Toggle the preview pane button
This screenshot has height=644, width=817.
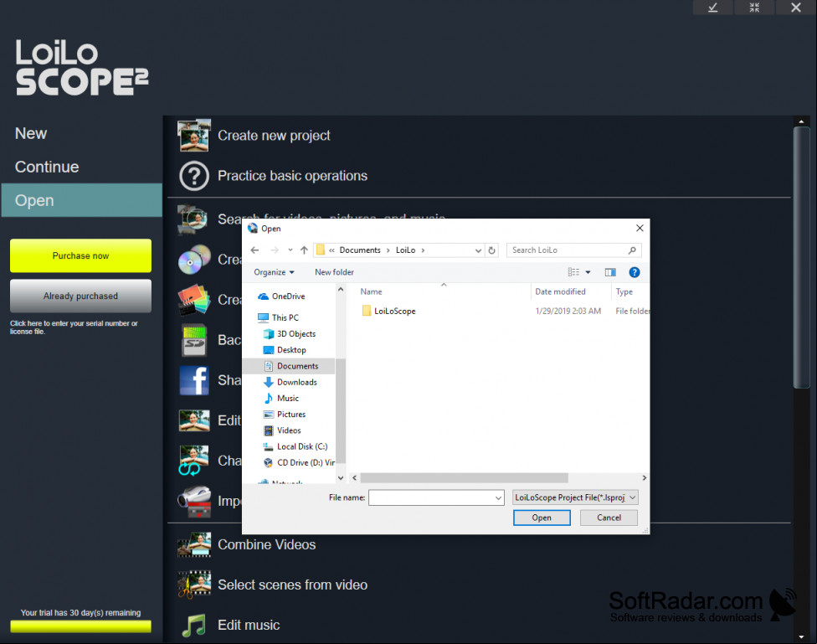pyautogui.click(x=610, y=272)
